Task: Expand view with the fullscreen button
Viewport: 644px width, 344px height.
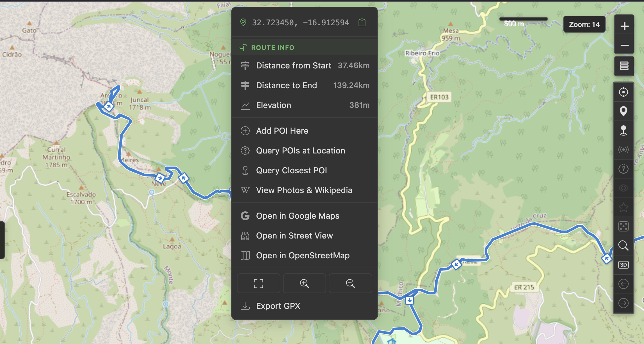Action: 258,283
